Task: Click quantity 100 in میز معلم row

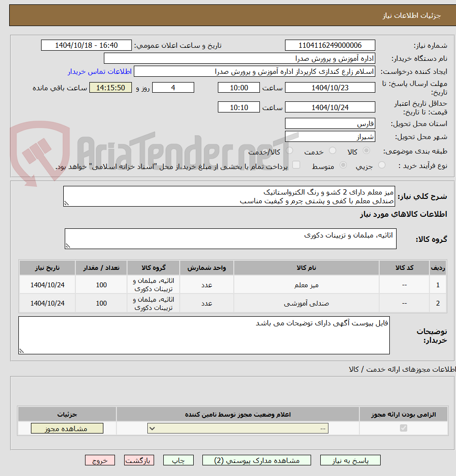Action: click(101, 285)
